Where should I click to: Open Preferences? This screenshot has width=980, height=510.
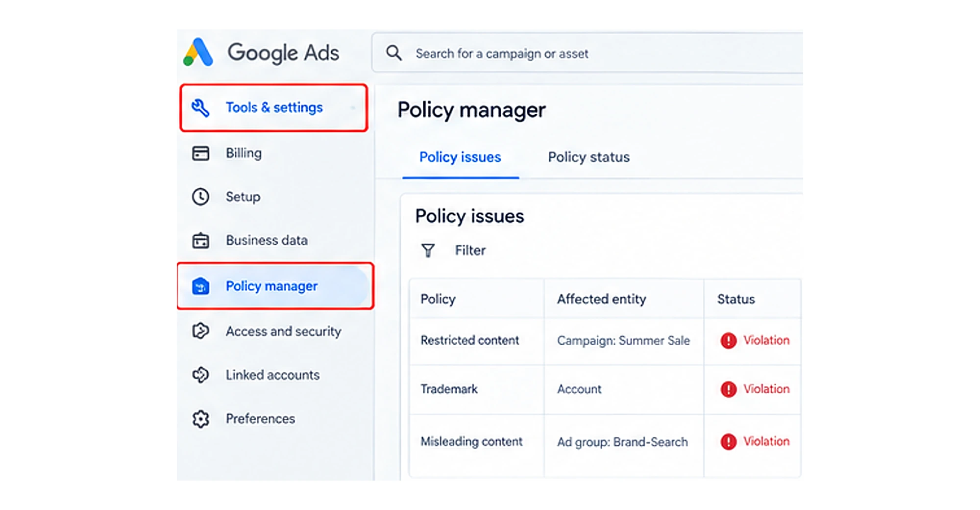pos(260,419)
